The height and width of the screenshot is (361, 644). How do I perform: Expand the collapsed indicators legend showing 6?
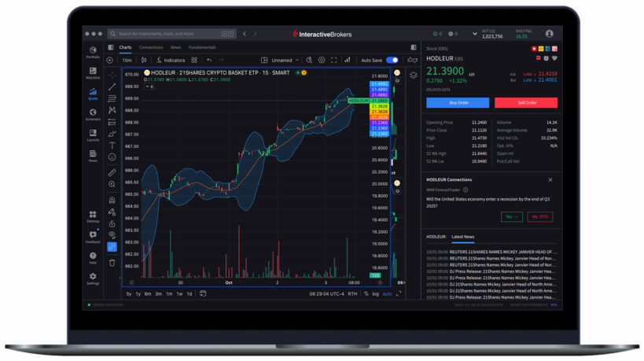[x=149, y=86]
